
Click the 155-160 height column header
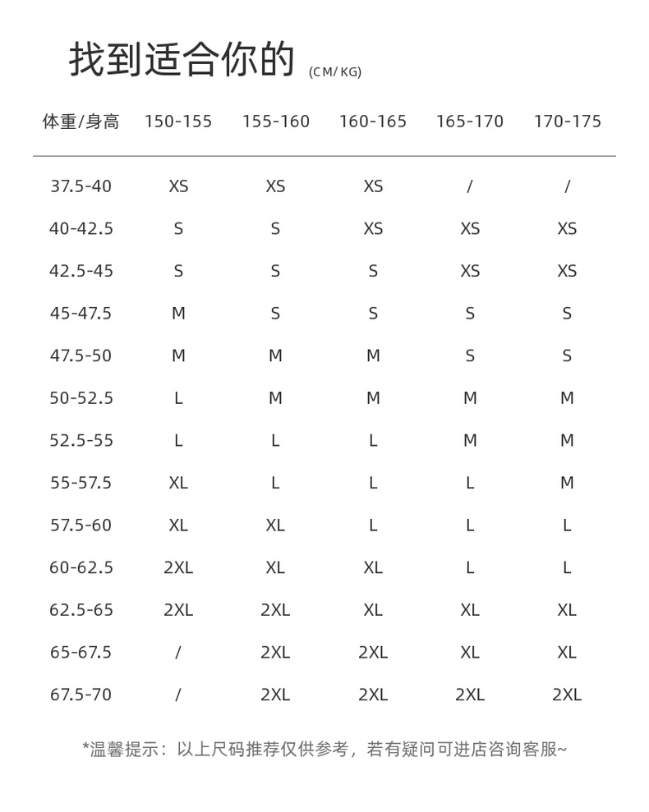pyautogui.click(x=275, y=122)
